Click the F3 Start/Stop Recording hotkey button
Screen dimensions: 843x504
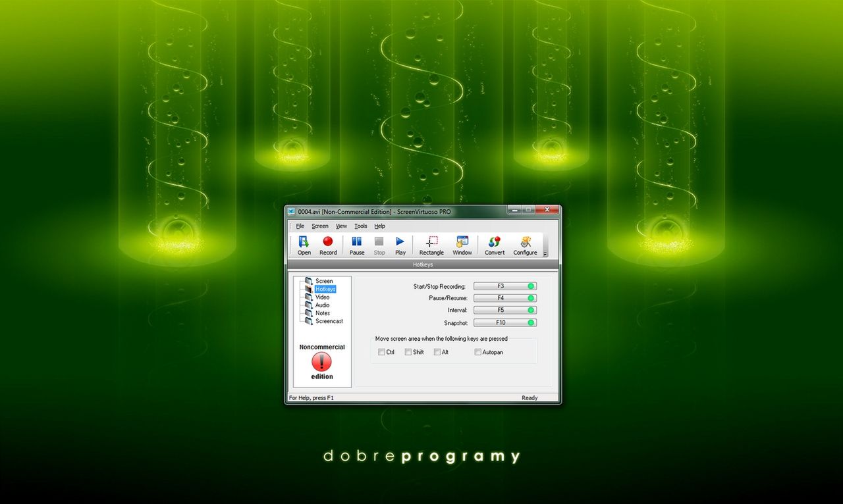coord(505,286)
